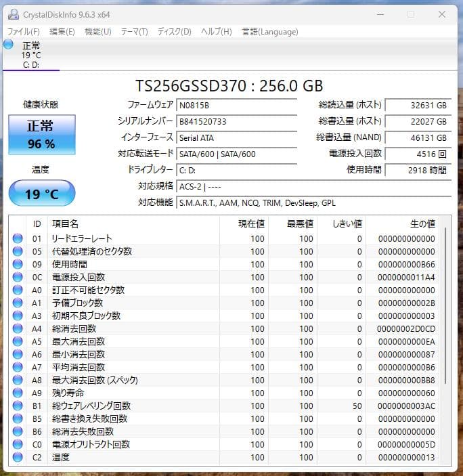
Task: Click power-on hours value 2918 時間
Action: tap(418, 171)
